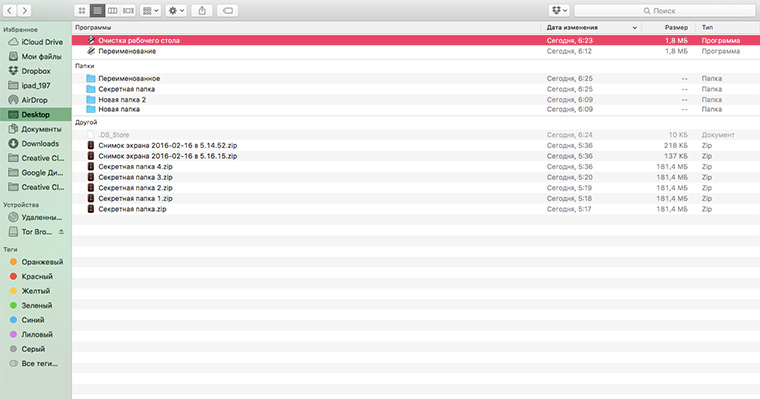Click the Избранное sidebar heading
The height and width of the screenshot is (399, 760).
(20, 30)
